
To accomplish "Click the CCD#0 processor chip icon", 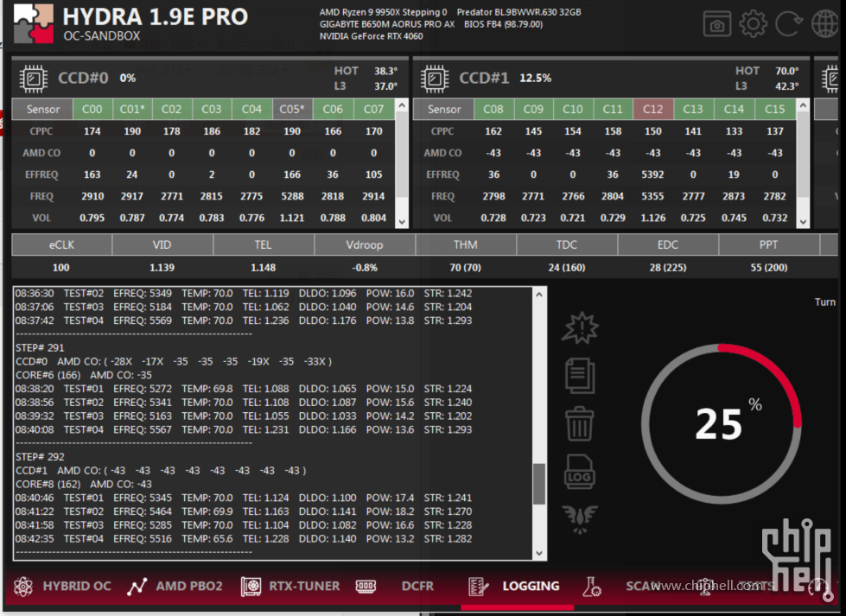I will [x=34, y=79].
